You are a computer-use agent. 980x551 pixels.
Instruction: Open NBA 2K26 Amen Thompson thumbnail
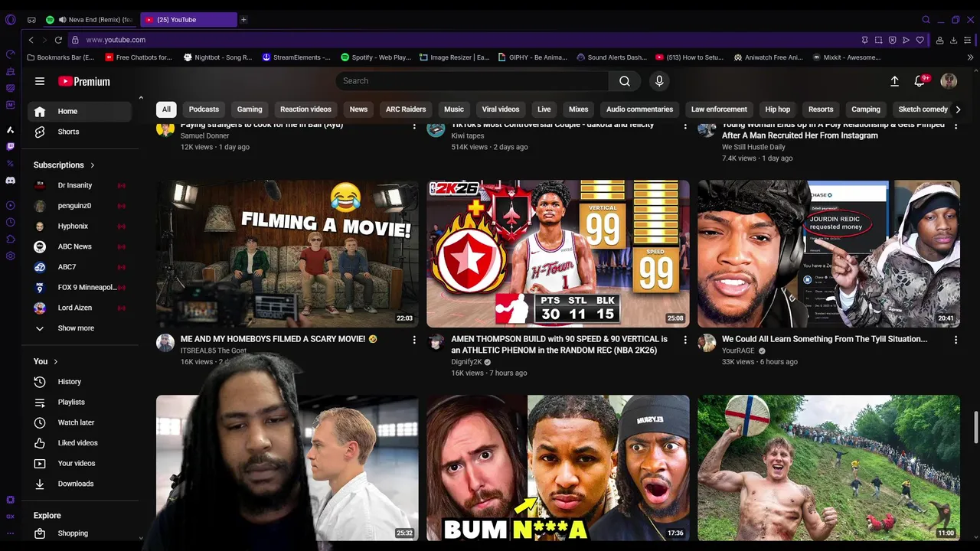[558, 253]
